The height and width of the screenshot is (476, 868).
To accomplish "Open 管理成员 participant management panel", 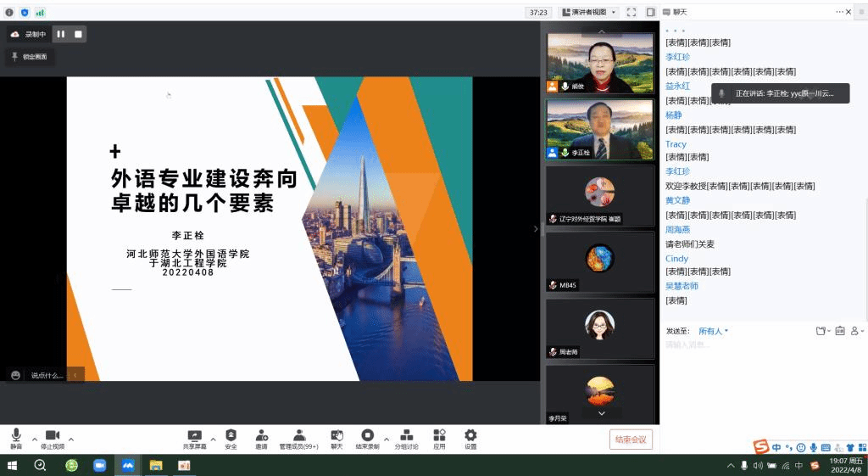I will pyautogui.click(x=298, y=439).
